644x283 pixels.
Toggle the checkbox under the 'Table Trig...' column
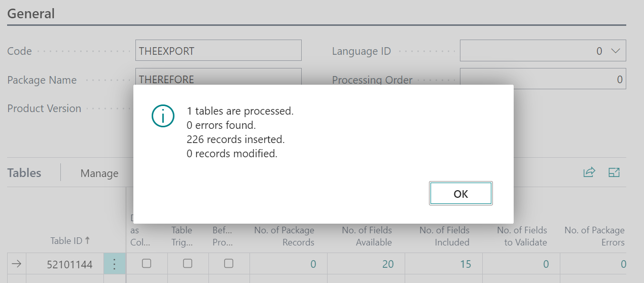click(x=188, y=264)
